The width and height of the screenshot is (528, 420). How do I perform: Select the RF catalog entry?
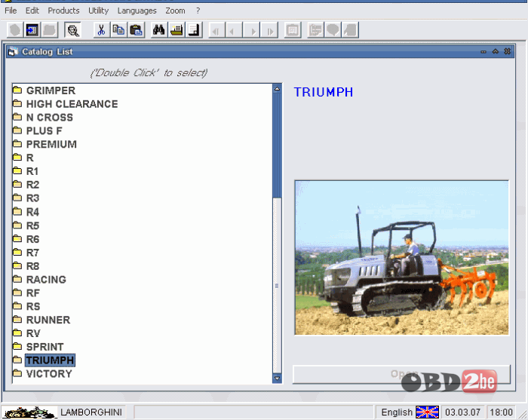click(33, 293)
